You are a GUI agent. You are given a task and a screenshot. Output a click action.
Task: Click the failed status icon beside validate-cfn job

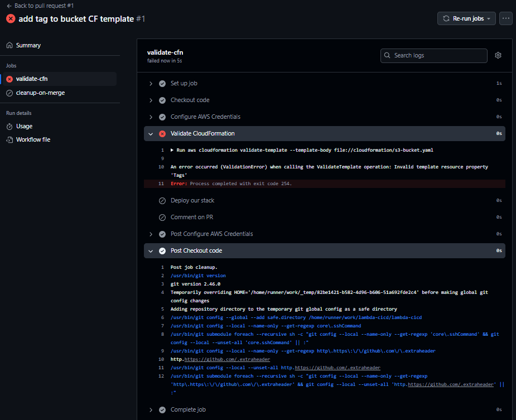pos(9,79)
